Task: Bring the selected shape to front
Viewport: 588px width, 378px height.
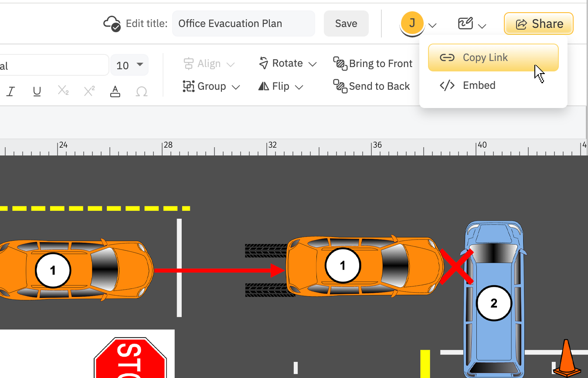Action: pos(373,64)
